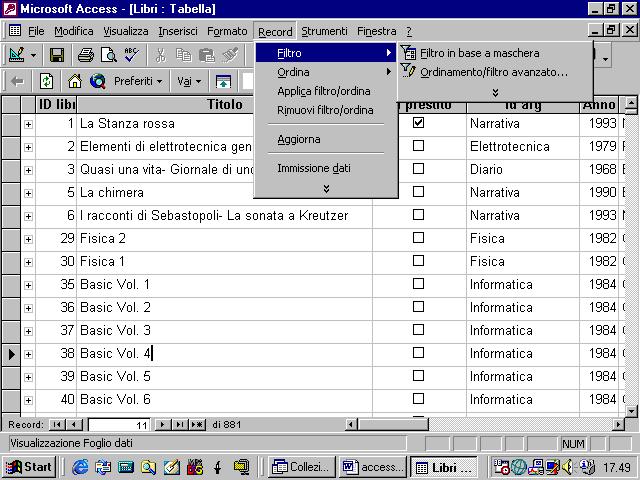
Task: Click the Paste clipboard icon
Action: (x=207, y=55)
